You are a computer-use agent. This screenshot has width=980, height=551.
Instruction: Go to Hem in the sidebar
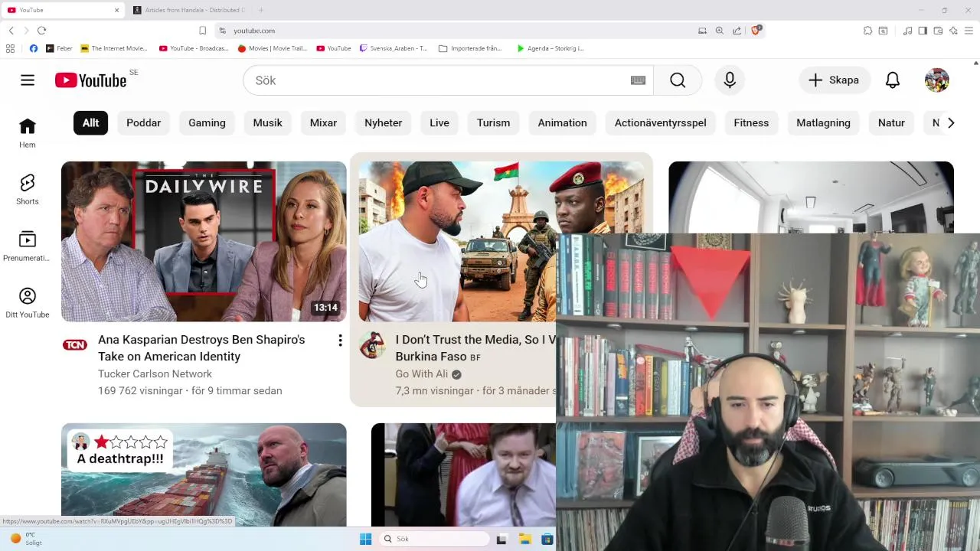pyautogui.click(x=28, y=133)
